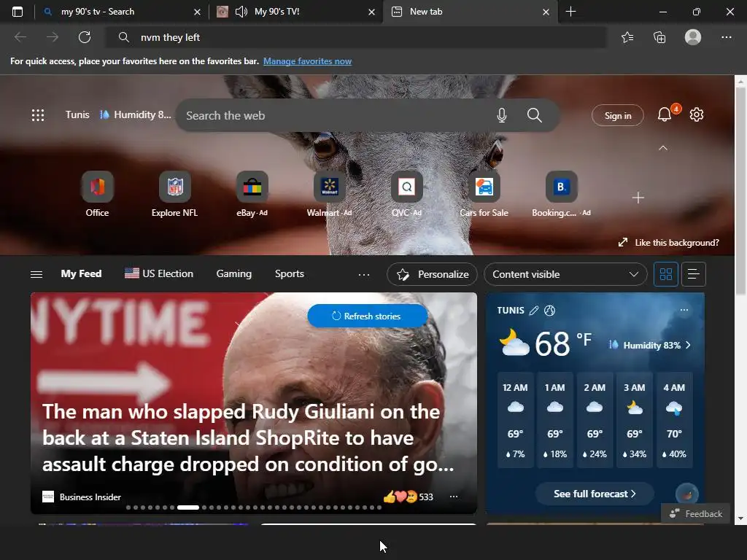Close the my 90's tv - Search tab
747x560 pixels.
(197, 12)
